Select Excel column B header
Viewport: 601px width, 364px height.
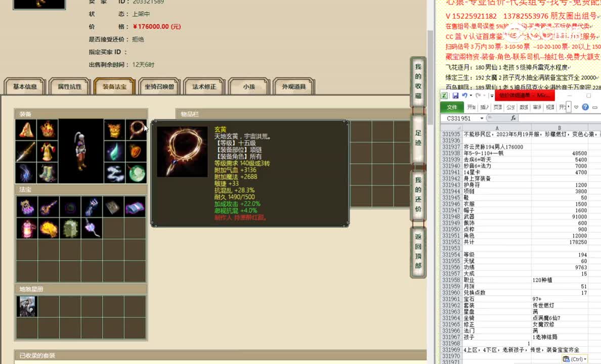560,127
